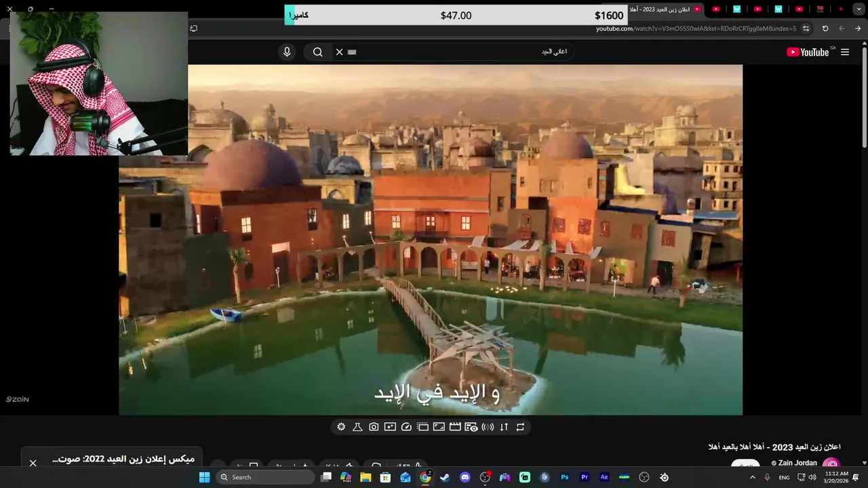Close the ميكس إعلان زين العيد 2022 popup
This screenshot has height=488, width=868.
(x=33, y=463)
